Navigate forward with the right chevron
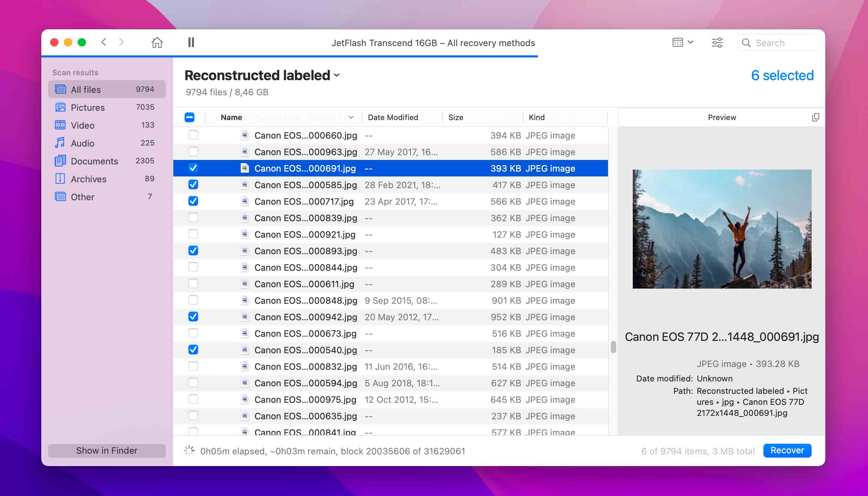 (121, 42)
